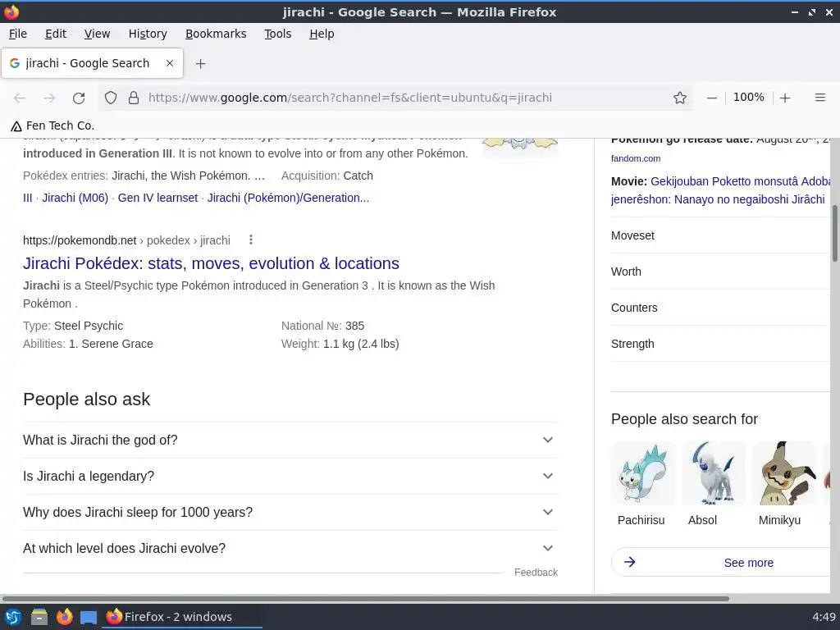Open the shield tracking protection icon

coord(111,98)
